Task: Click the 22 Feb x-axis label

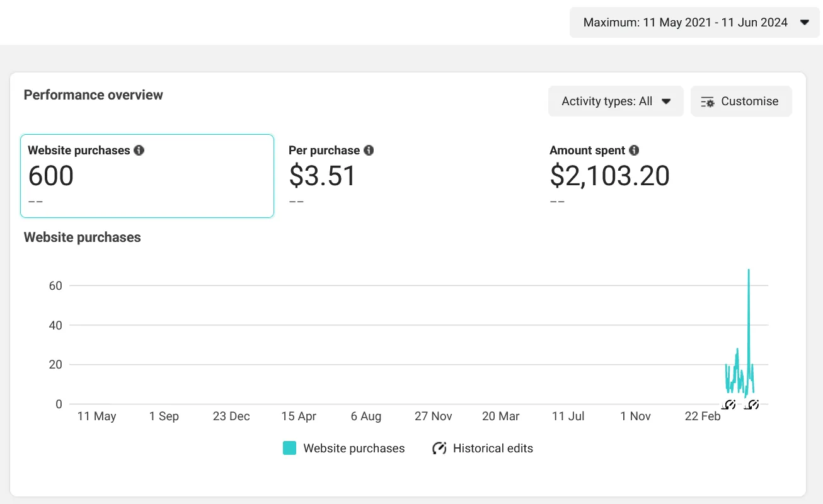Action: (703, 416)
